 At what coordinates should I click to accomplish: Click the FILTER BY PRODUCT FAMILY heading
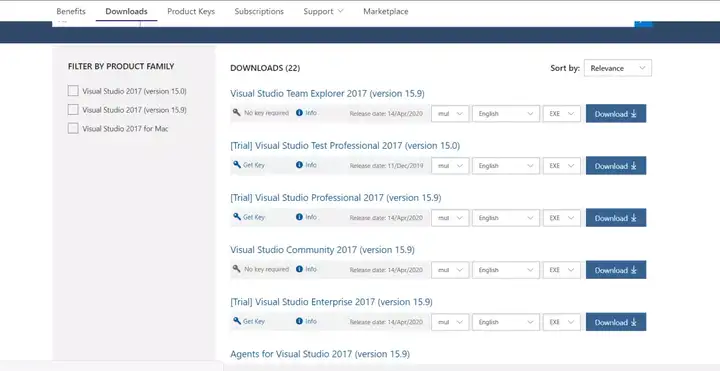(121, 67)
